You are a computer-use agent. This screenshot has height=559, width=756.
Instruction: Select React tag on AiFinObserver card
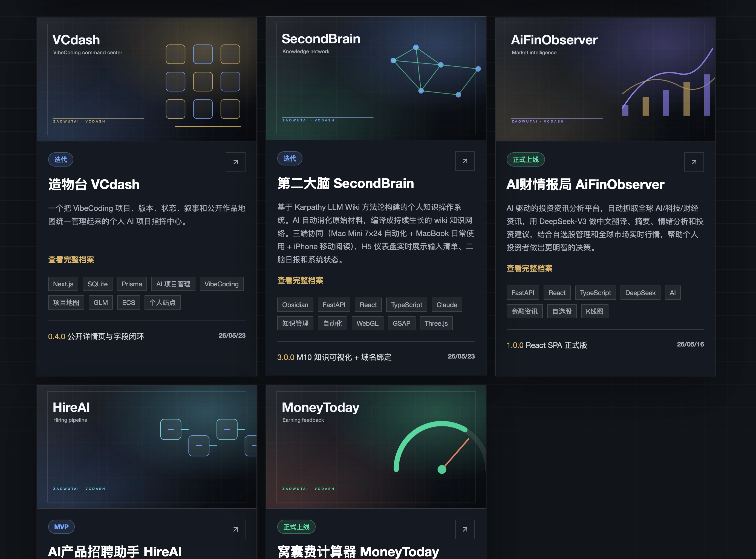(x=557, y=293)
